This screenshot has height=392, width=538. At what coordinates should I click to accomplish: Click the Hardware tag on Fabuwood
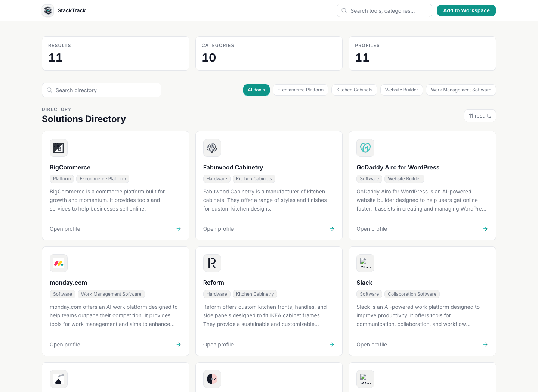coord(217,179)
